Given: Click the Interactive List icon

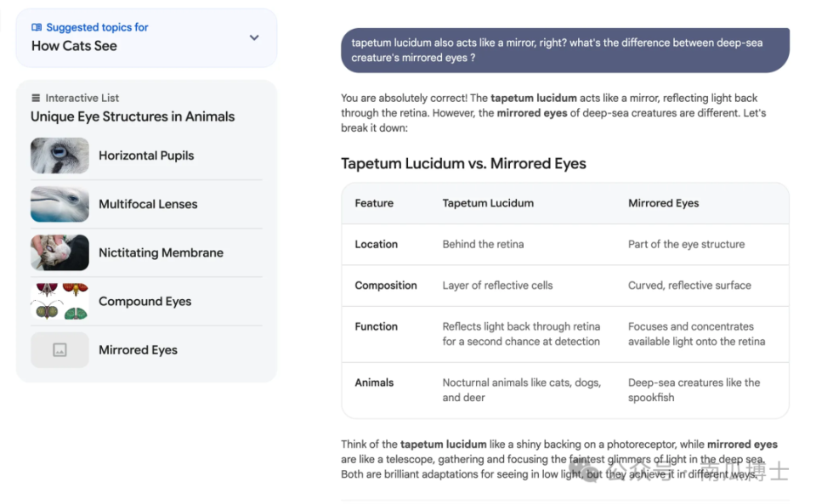Looking at the screenshot, I should click(x=36, y=98).
